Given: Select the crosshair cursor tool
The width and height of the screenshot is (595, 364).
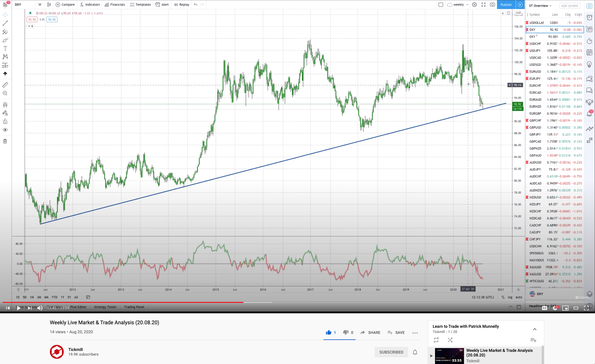Looking at the screenshot, I should [5, 15].
